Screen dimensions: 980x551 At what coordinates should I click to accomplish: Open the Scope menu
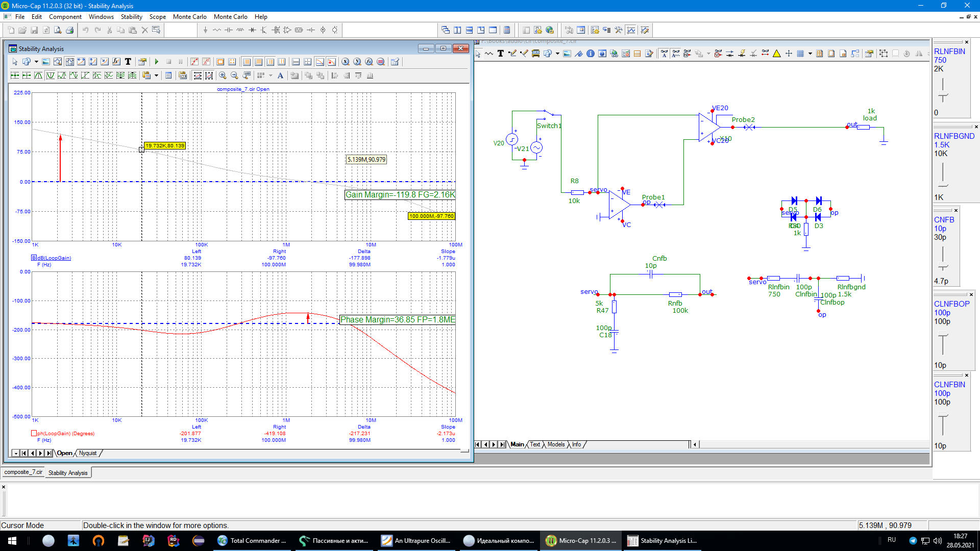tap(157, 17)
